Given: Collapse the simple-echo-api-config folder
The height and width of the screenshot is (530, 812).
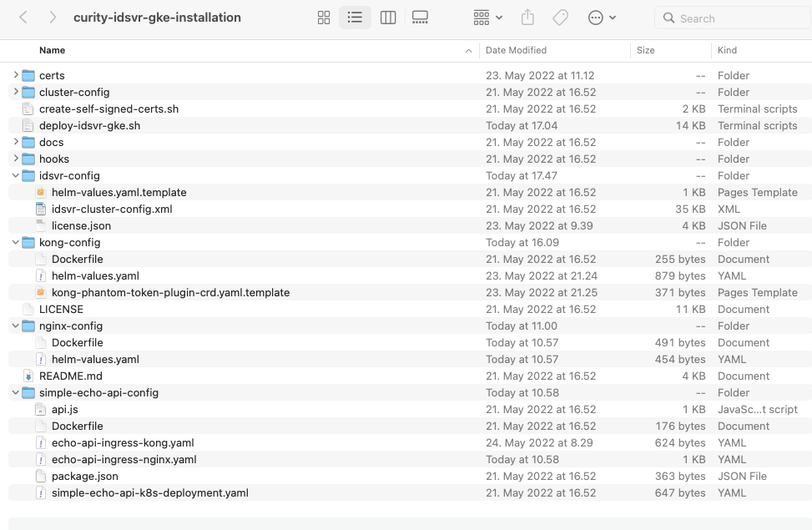Looking at the screenshot, I should [x=15, y=392].
